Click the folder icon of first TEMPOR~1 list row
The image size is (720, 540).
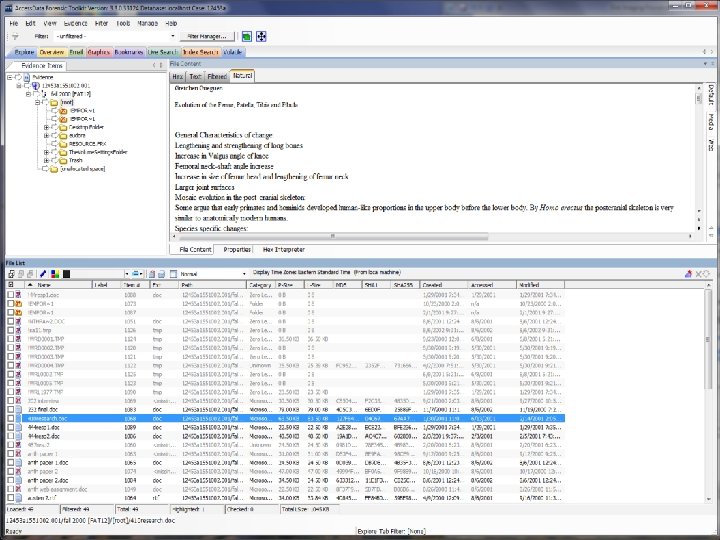coord(19,304)
